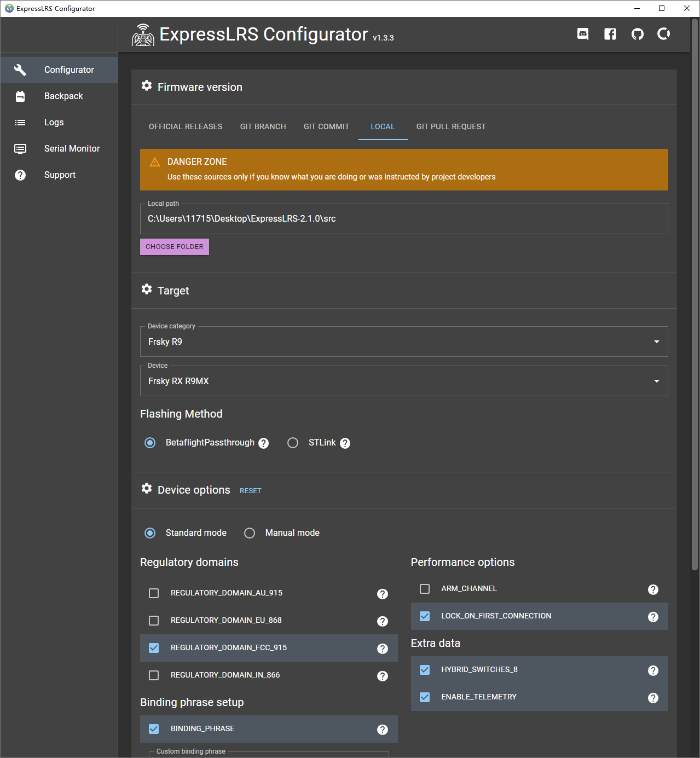Switch to the Official Releases tab
The height and width of the screenshot is (758, 700).
[x=186, y=126]
